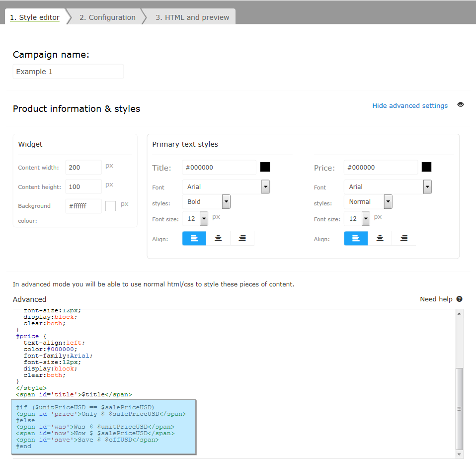Click the Need help question mark icon
The width and height of the screenshot is (476, 461).
pyautogui.click(x=459, y=299)
